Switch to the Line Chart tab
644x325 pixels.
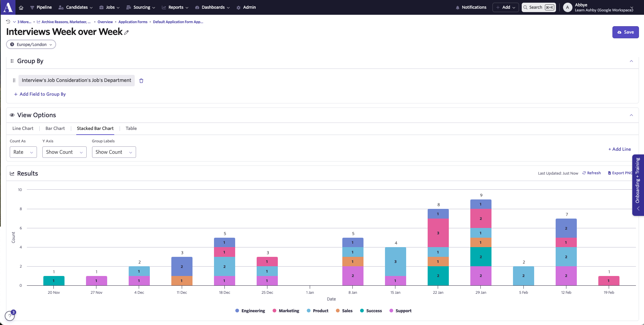pos(23,129)
